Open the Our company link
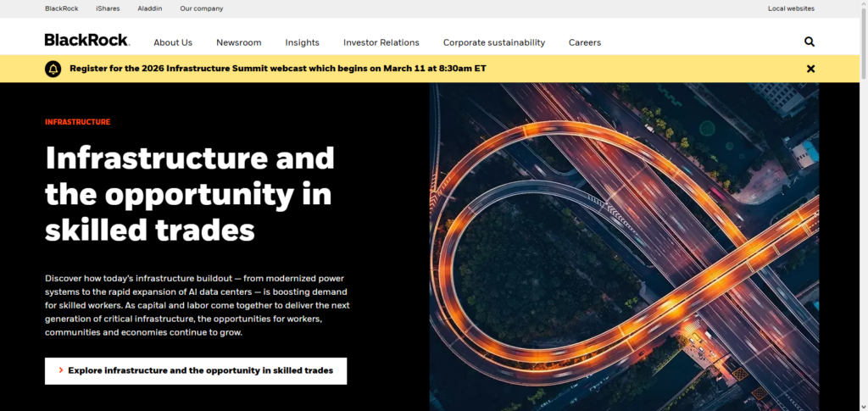The height and width of the screenshot is (411, 868). pos(201,8)
